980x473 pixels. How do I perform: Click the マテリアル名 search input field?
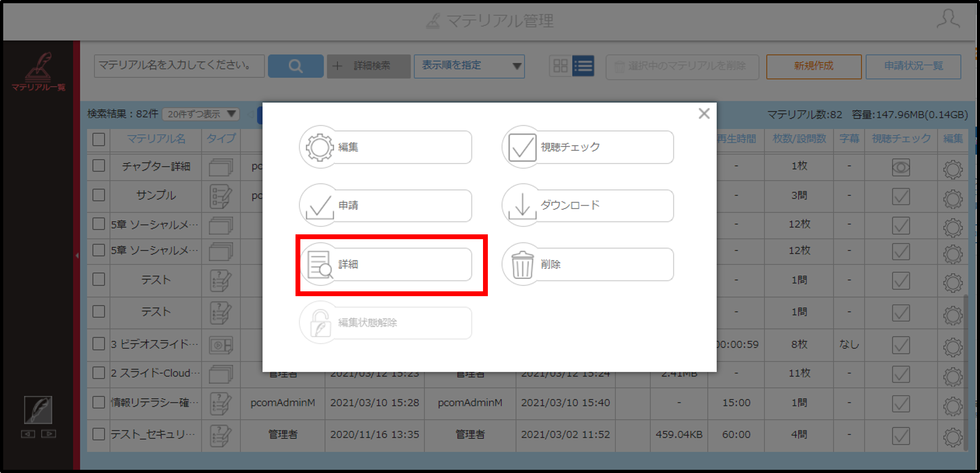(x=179, y=66)
